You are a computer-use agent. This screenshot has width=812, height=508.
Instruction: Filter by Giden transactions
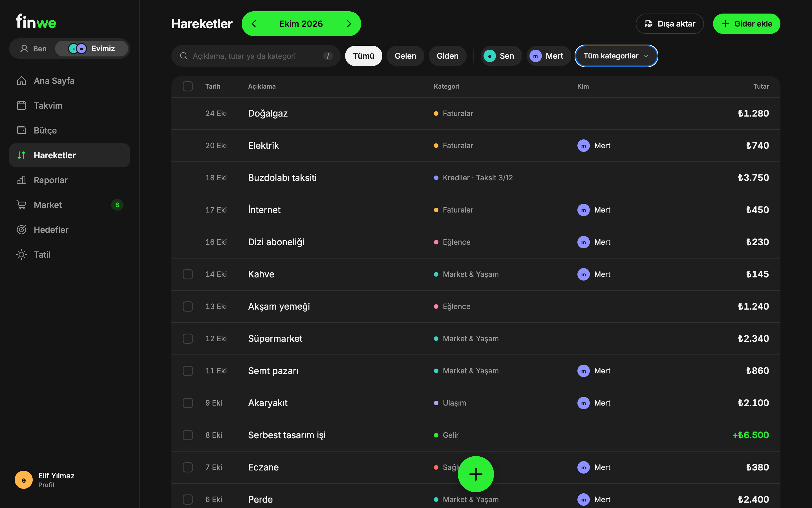447,56
